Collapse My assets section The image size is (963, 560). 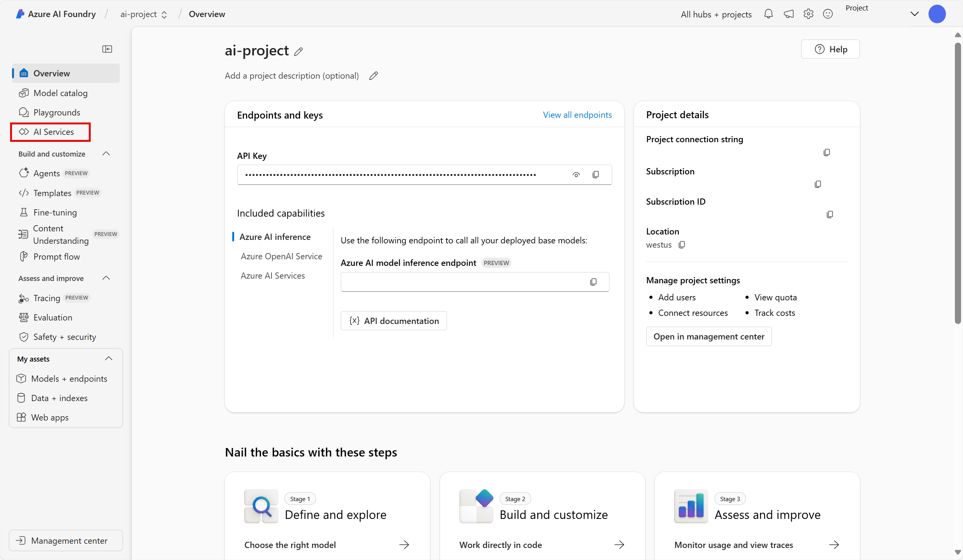(x=109, y=359)
